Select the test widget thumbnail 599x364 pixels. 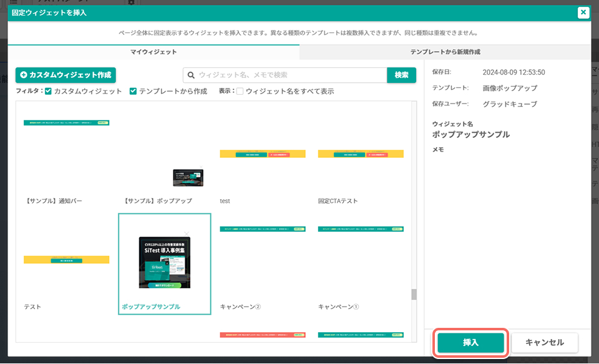263,154
